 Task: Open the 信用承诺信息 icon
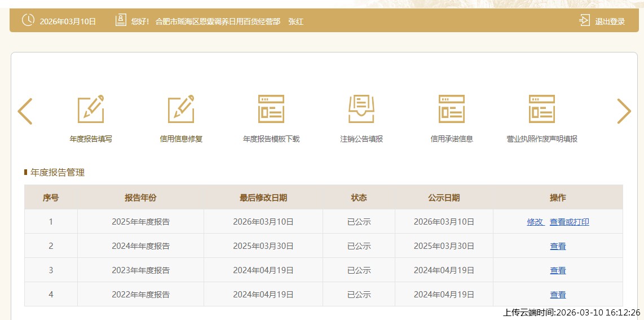point(452,109)
